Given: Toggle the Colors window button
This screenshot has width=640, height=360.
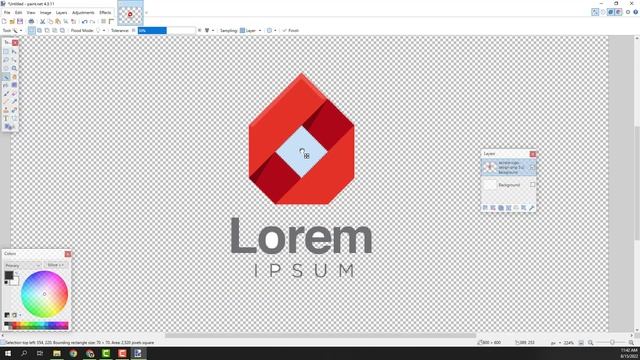Looking at the screenshot, I should pyautogui.click(x=618, y=12).
